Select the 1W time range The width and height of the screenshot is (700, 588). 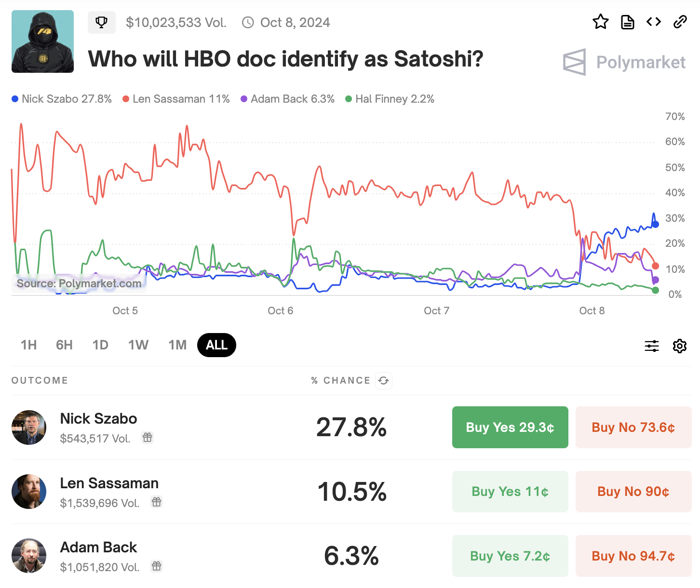(138, 345)
